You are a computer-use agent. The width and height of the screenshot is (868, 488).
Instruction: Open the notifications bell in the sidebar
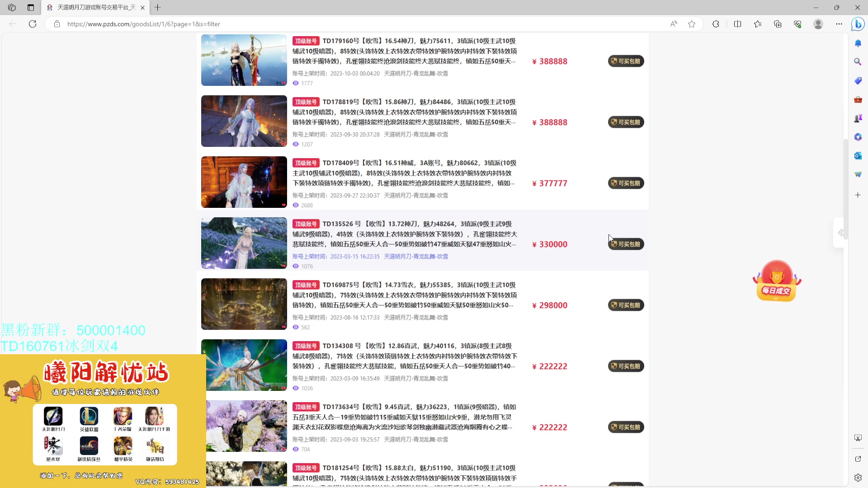(x=858, y=43)
